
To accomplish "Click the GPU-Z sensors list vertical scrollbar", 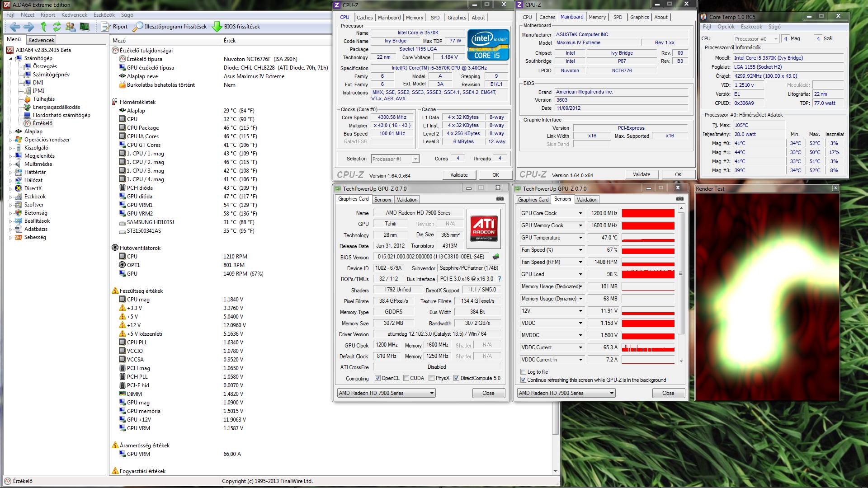I will (x=681, y=286).
